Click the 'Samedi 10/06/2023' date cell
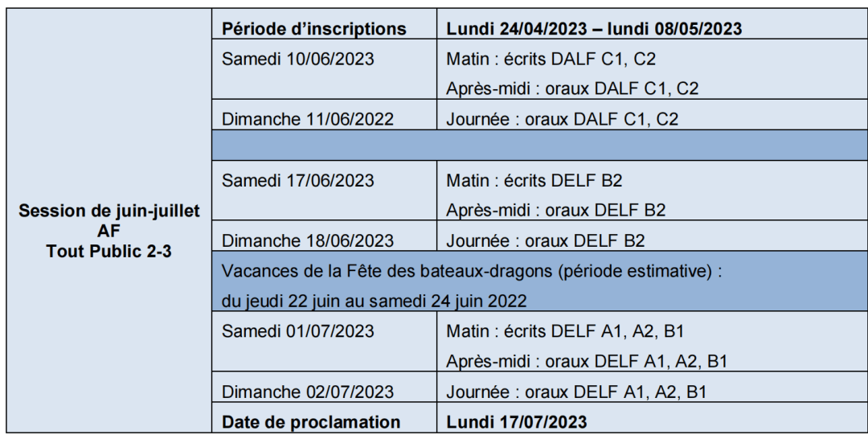The image size is (868, 435). [324, 69]
